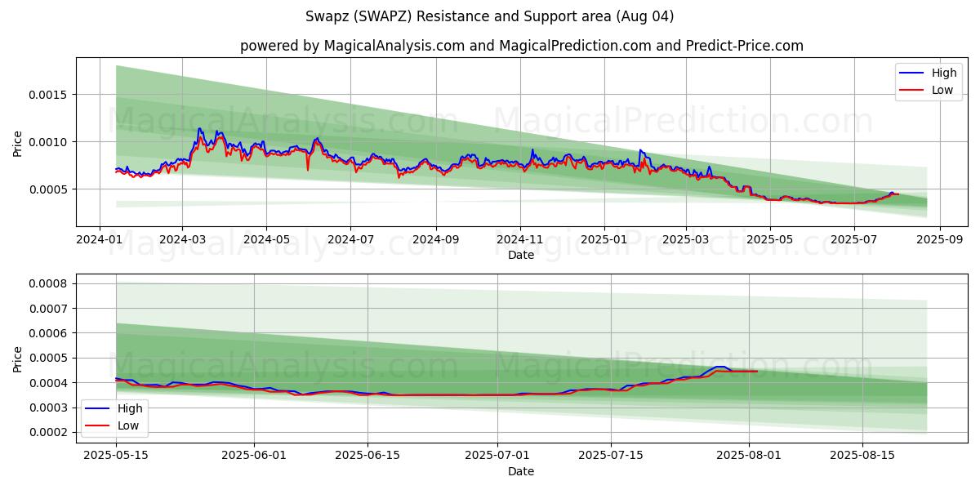Click the top chart x-axis tick '2025-07'
This screenshot has height=490, width=980.
click(x=854, y=240)
